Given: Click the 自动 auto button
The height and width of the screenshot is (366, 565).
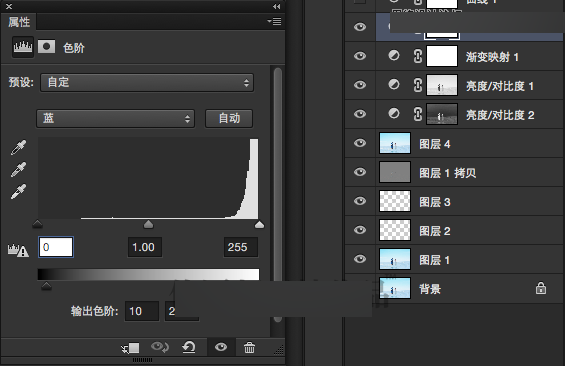Looking at the screenshot, I should coord(229,119).
